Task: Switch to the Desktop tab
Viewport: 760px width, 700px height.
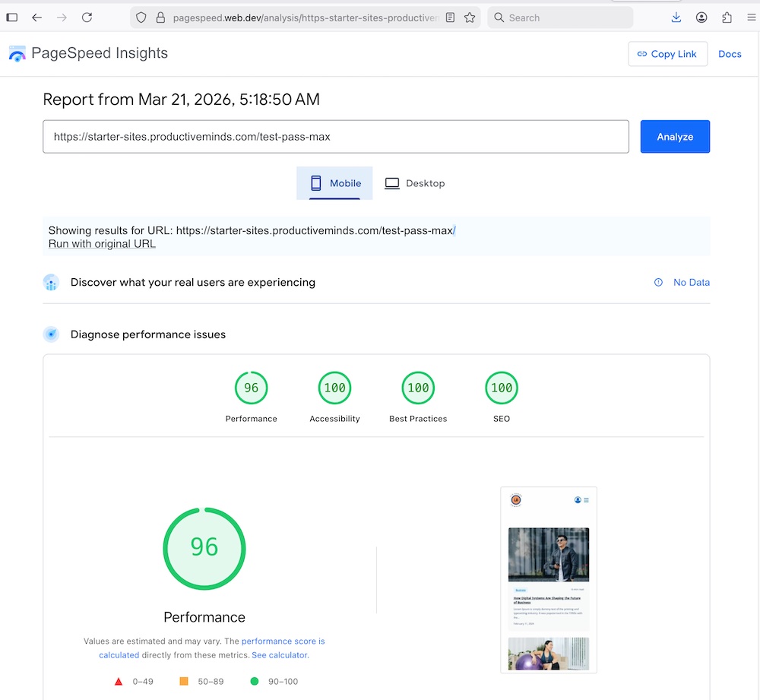Action: tap(415, 183)
